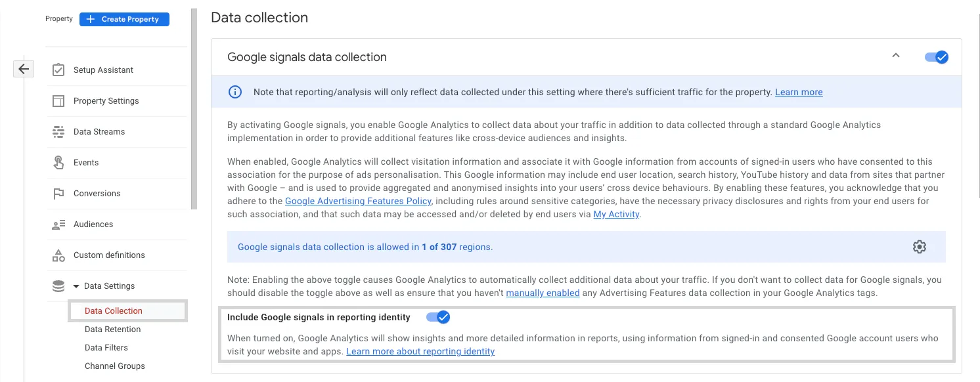Click the Events pointer icon
Viewport: 980px width, 382px height.
click(58, 162)
